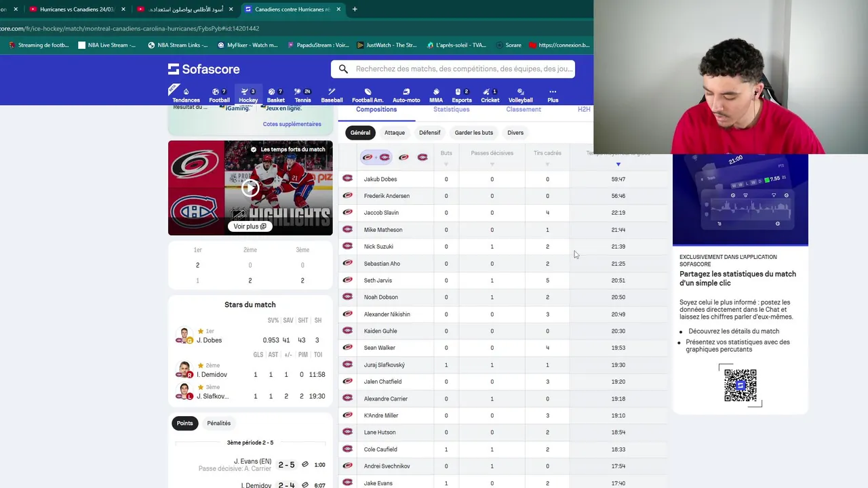Viewport: 868px width, 488px height.
Task: Open the Tennis section
Action: 303,96
